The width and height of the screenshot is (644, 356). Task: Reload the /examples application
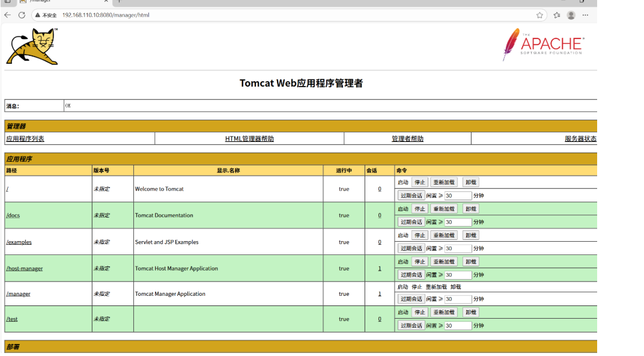(x=444, y=235)
